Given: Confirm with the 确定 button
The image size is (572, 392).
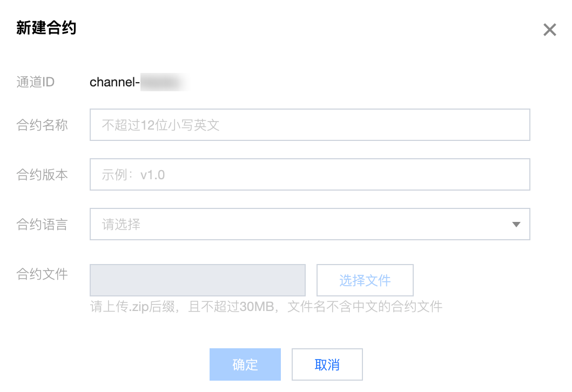Looking at the screenshot, I should pyautogui.click(x=245, y=364).
